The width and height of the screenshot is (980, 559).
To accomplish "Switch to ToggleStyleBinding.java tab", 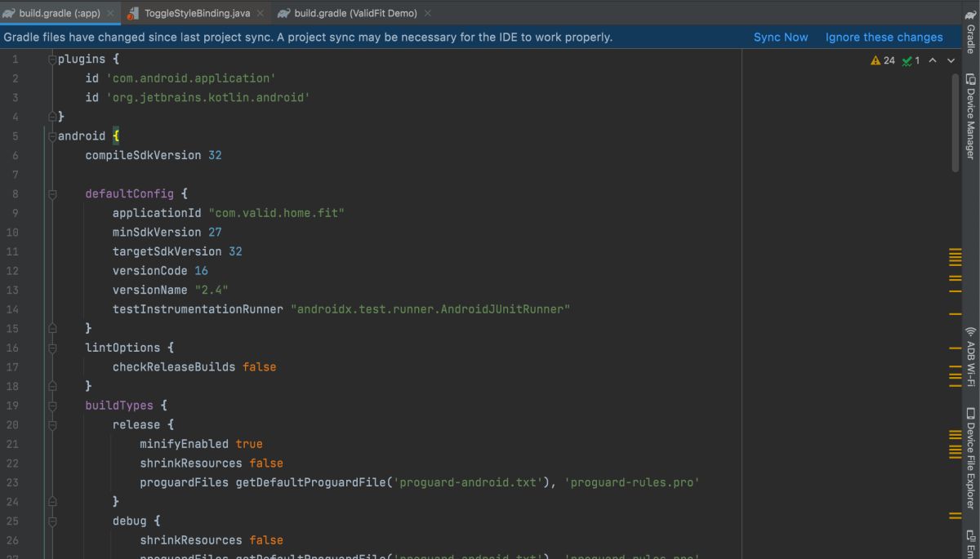I will [198, 13].
